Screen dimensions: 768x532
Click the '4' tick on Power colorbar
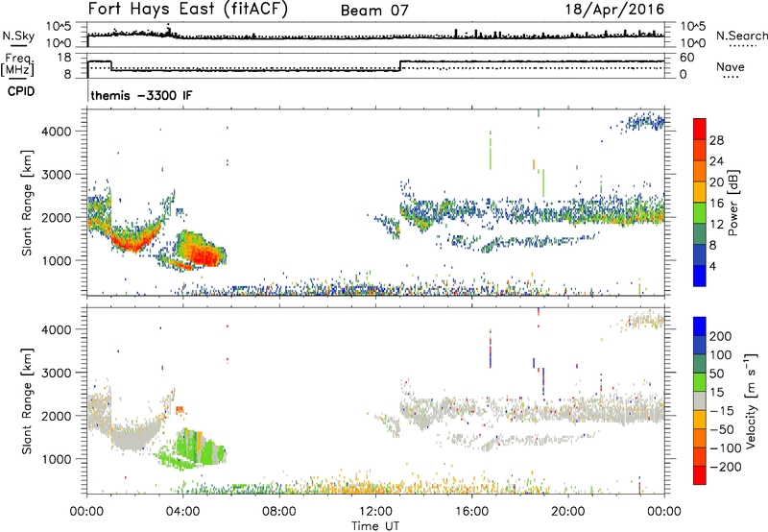[x=713, y=266]
